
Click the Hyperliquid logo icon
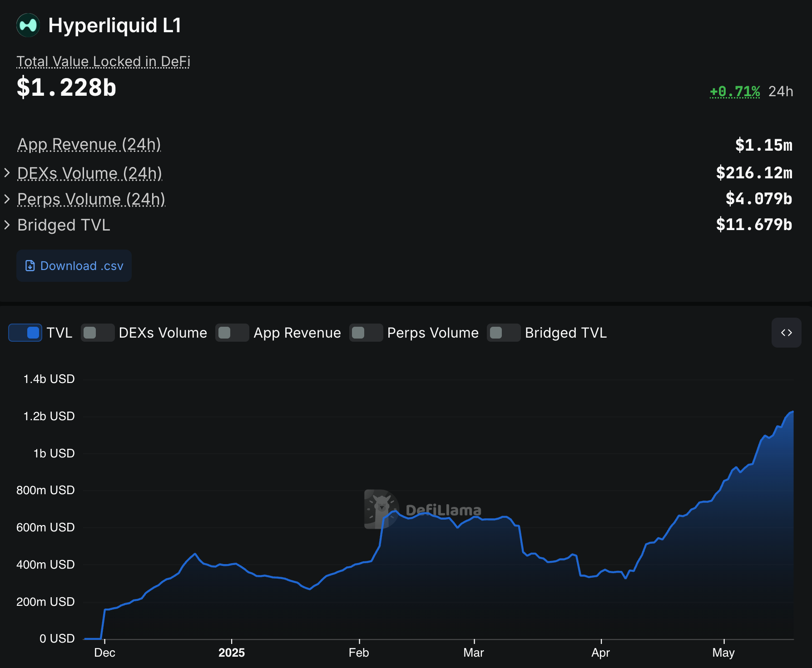[28, 25]
